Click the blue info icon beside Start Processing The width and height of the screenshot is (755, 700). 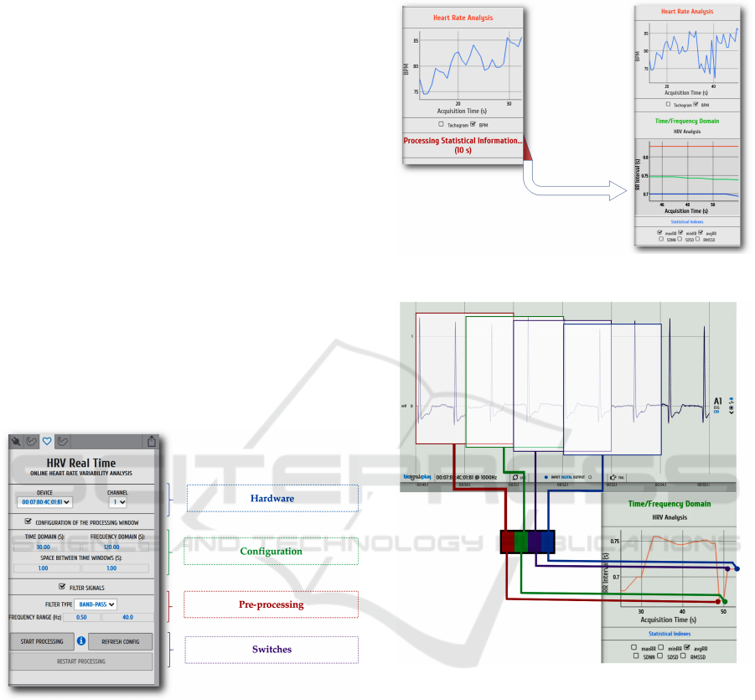coord(81,641)
